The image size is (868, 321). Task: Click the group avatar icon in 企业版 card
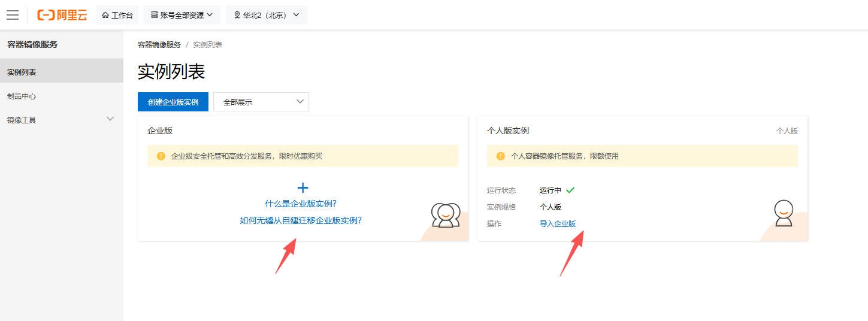(445, 215)
